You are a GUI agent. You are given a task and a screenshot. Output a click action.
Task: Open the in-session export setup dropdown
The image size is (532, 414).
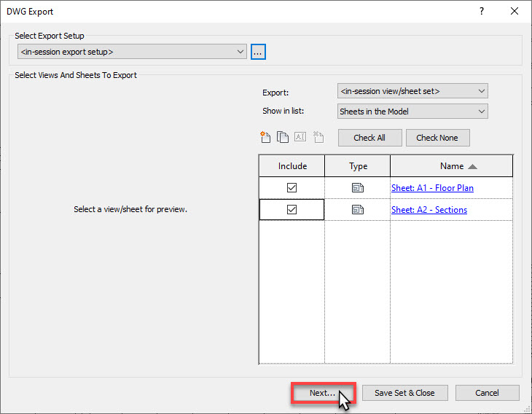[x=132, y=52]
